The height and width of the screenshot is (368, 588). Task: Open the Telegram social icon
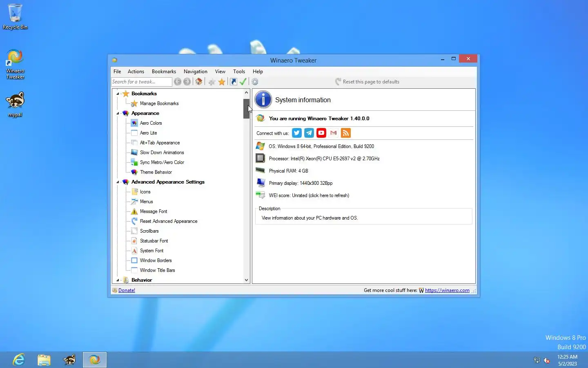[309, 133]
